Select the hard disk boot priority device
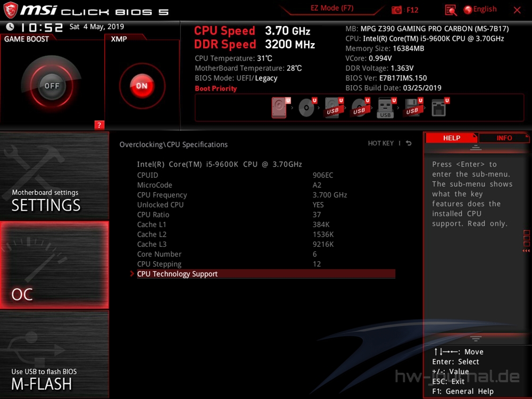The width and height of the screenshot is (532, 399). (280, 107)
